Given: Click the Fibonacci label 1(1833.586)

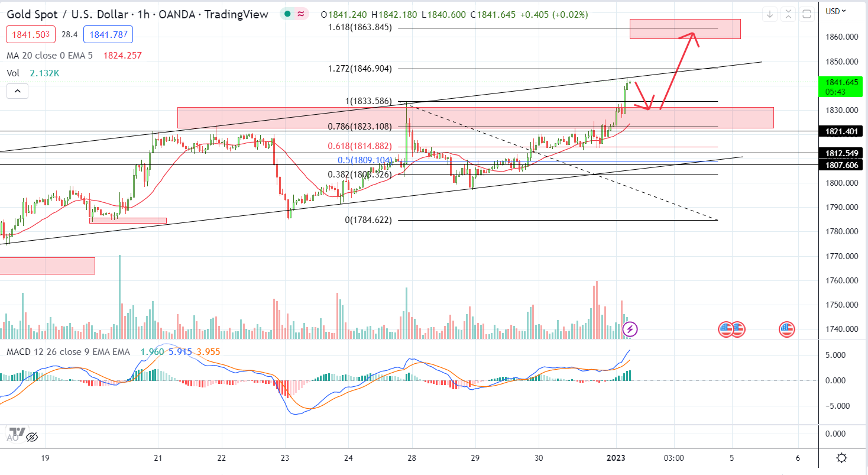Looking at the screenshot, I should point(369,101).
